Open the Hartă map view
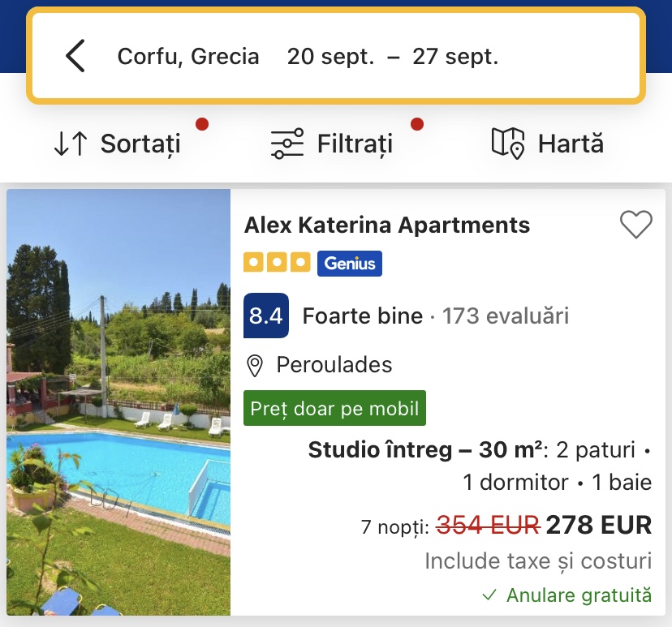This screenshot has width=672, height=627. 571,144
